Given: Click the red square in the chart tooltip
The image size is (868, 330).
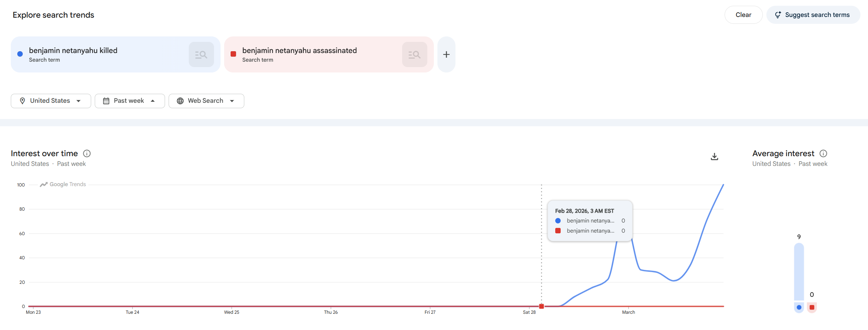Looking at the screenshot, I should [x=558, y=231].
